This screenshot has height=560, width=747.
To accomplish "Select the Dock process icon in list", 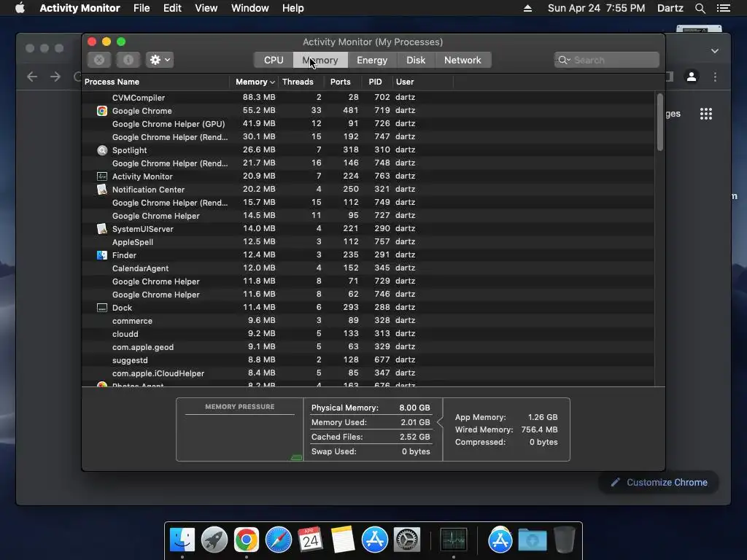I will coord(102,308).
